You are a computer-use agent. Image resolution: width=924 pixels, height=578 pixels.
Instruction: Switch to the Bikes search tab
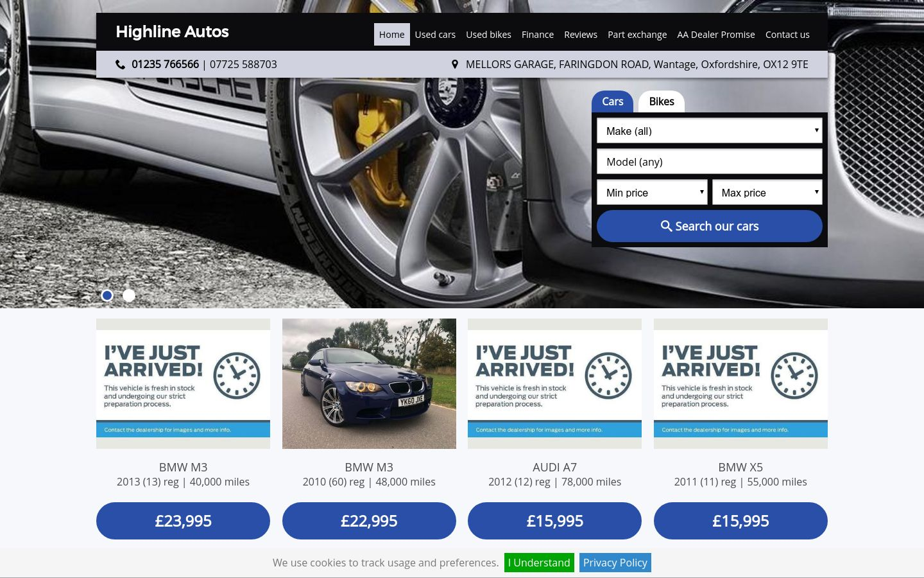pyautogui.click(x=662, y=101)
